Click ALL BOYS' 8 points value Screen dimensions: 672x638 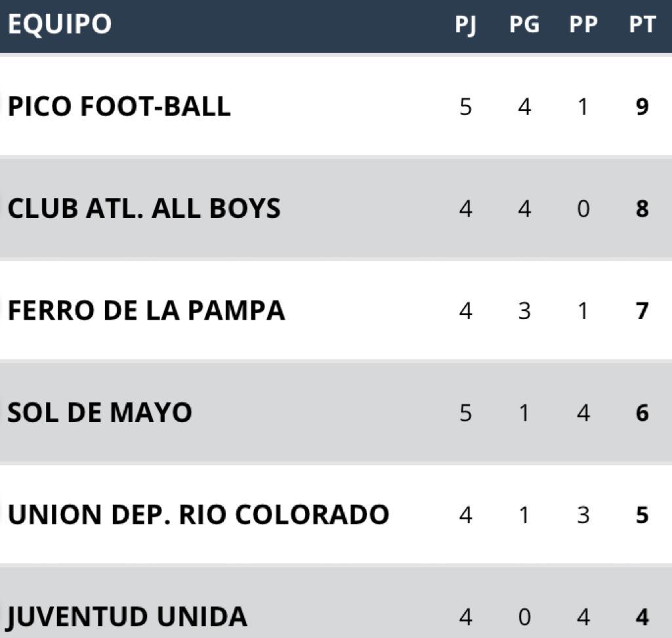(642, 208)
